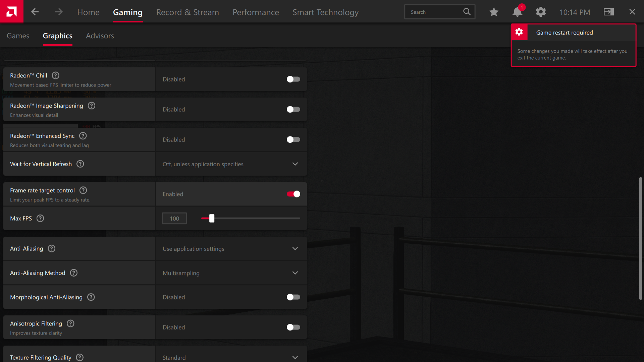
Task: Turn on Anisotropic Filtering toggle
Action: (293, 327)
